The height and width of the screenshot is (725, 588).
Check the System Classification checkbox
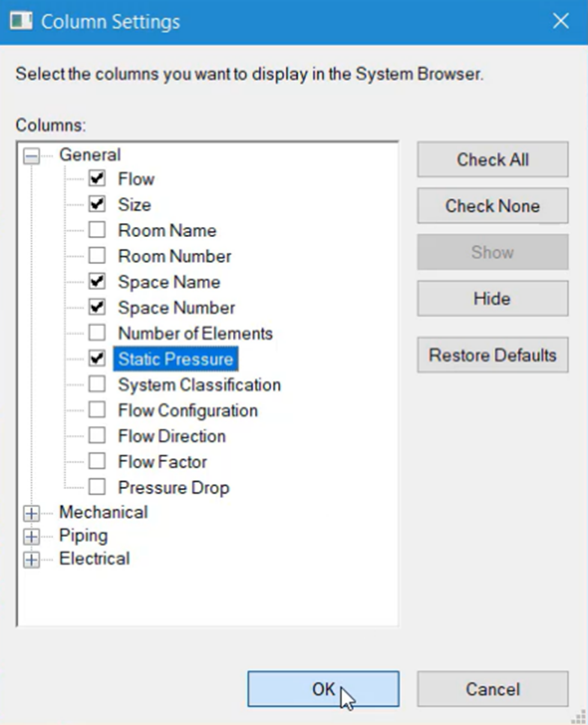[97, 384]
